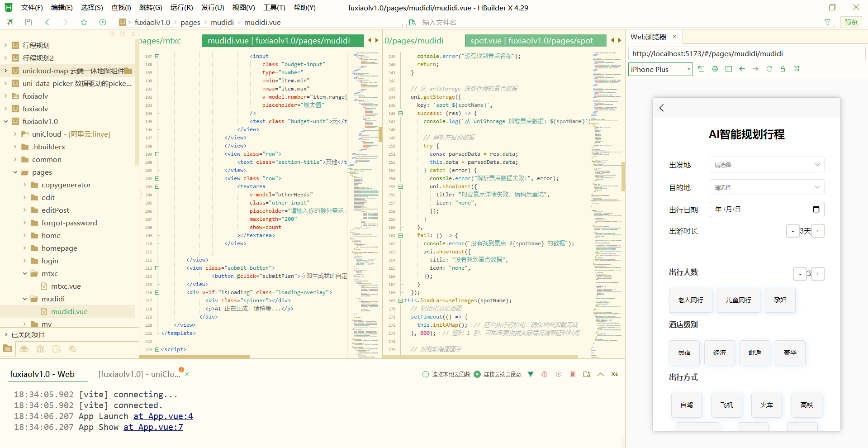This screenshot has height=448, width=868.
Task: Select the 民宿 hotel level chip
Action: 684,353
